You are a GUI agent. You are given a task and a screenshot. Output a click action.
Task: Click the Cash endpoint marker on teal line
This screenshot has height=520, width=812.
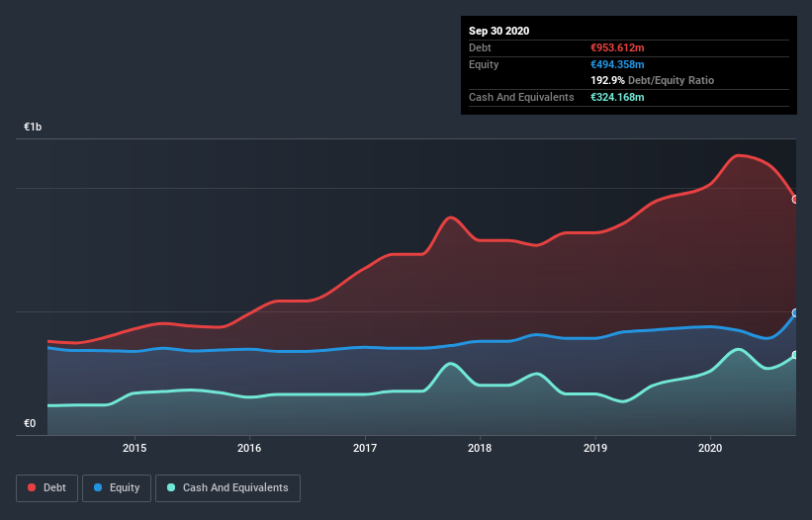[x=795, y=355]
